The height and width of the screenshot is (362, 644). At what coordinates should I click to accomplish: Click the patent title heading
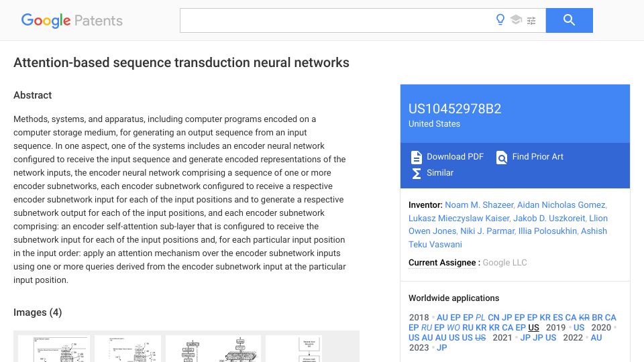pos(181,63)
